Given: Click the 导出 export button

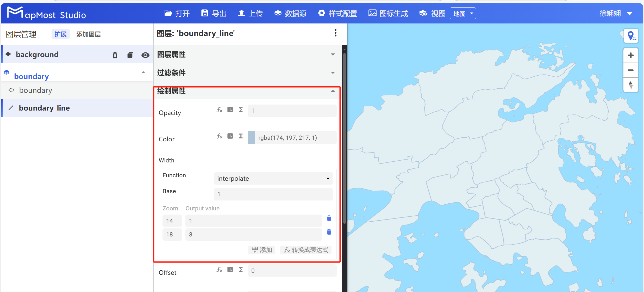Looking at the screenshot, I should click(x=213, y=13).
